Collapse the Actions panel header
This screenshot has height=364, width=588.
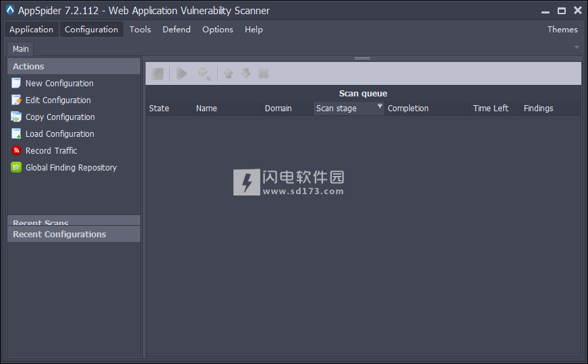(x=74, y=66)
